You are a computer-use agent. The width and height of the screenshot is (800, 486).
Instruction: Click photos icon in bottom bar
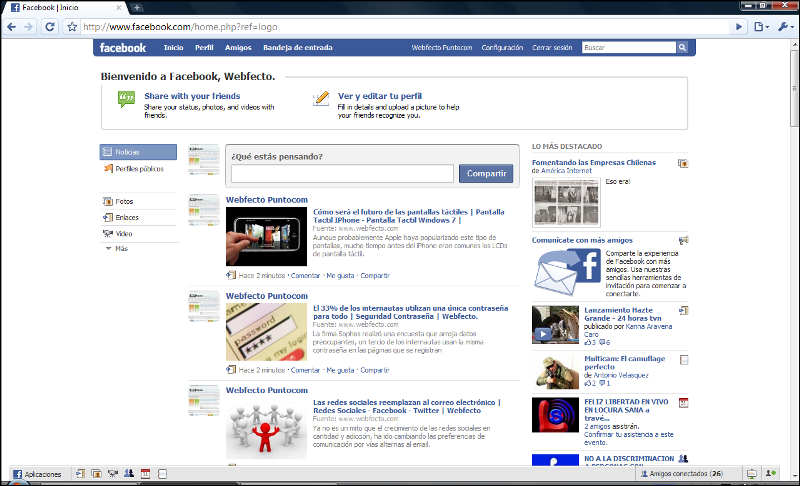point(96,474)
